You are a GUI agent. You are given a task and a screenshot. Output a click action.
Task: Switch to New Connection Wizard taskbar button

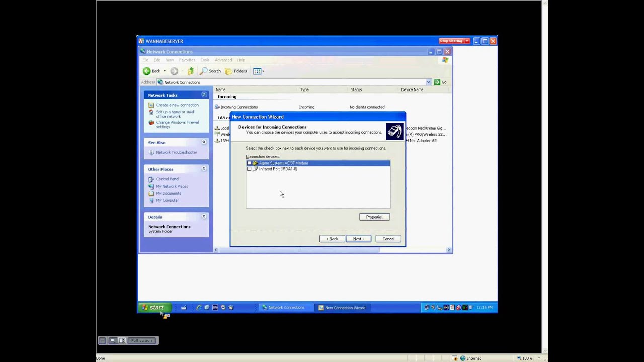342,308
